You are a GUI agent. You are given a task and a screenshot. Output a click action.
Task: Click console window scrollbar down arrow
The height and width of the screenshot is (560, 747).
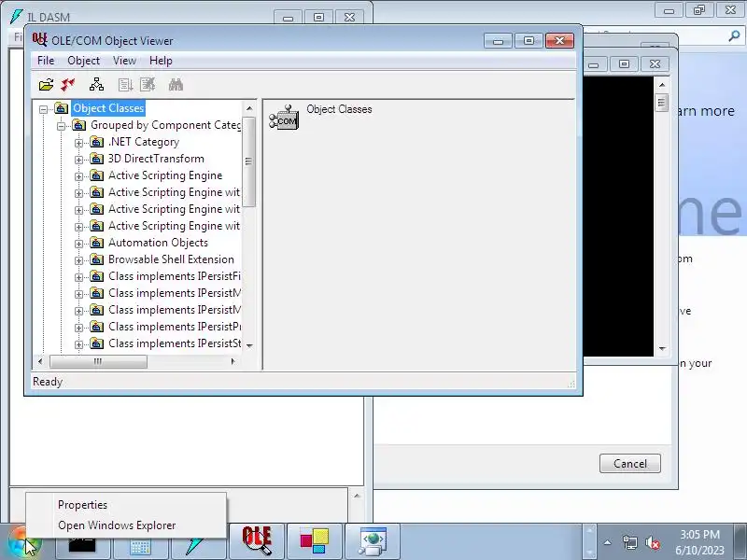coord(662,348)
